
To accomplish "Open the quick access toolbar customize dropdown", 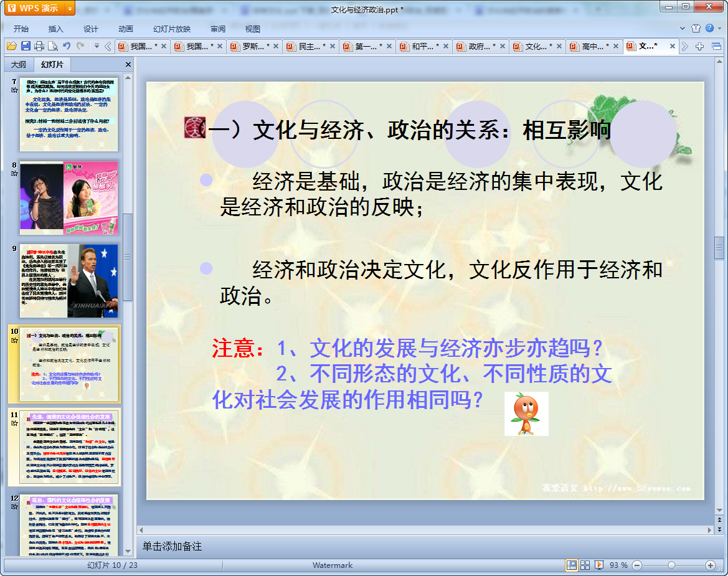I will [x=97, y=46].
